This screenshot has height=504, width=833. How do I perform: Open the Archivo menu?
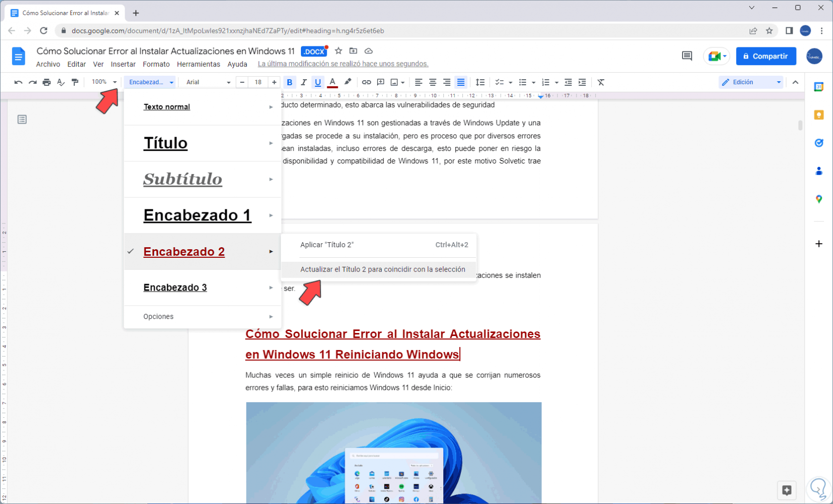(x=48, y=64)
